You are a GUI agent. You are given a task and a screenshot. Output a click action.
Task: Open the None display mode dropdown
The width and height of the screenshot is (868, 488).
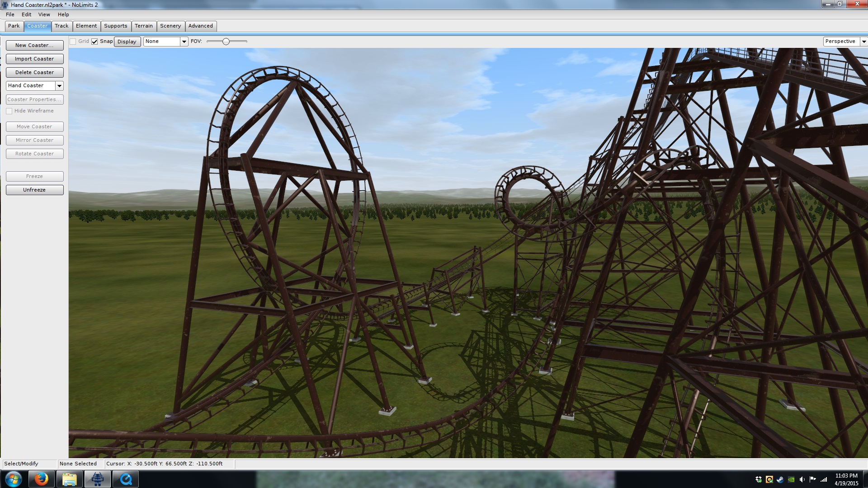click(x=184, y=42)
